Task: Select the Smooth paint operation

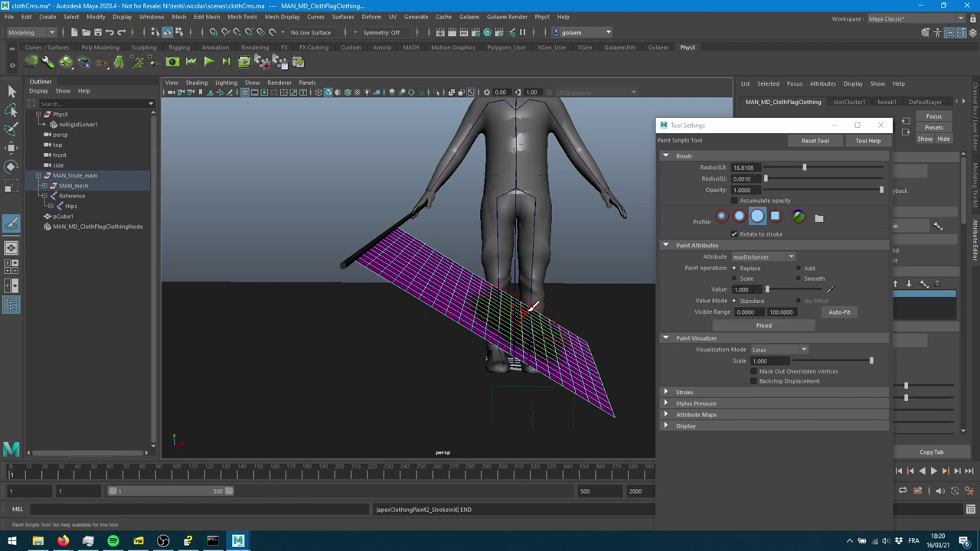Action: 799,279
